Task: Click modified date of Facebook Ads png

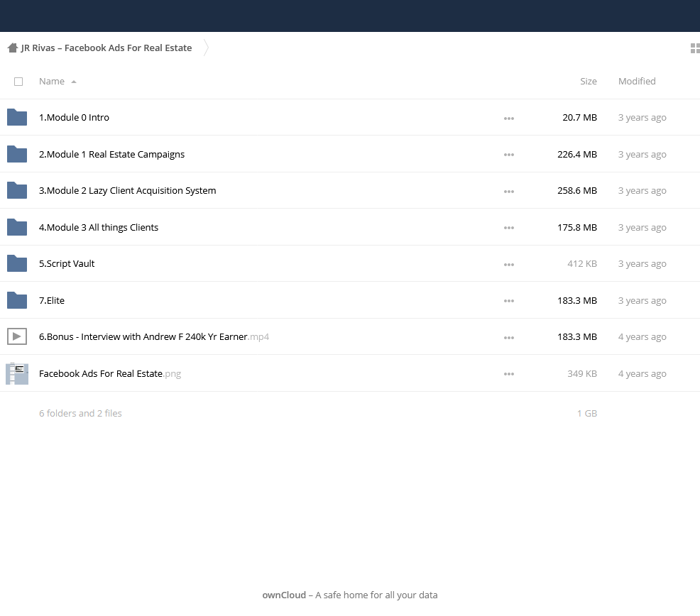Action: point(642,373)
